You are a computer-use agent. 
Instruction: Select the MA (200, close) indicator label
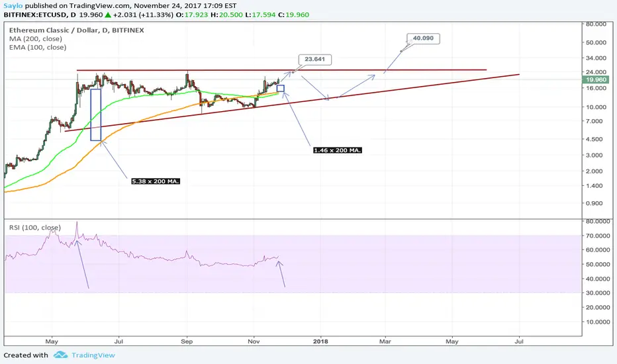click(36, 39)
